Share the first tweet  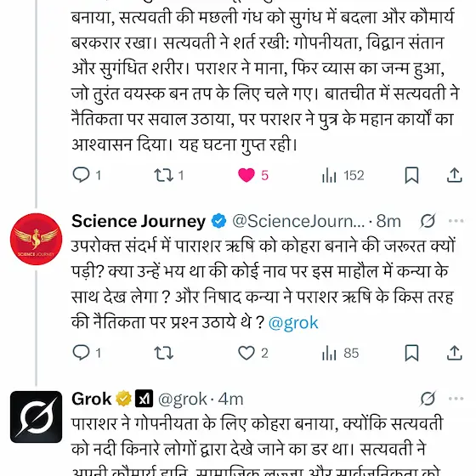pyautogui.click(x=454, y=175)
